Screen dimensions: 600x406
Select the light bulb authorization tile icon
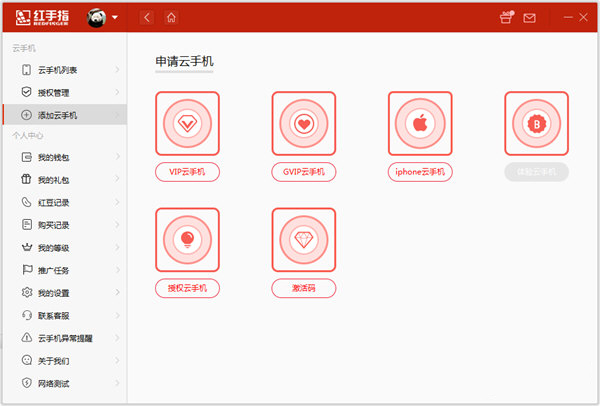188,240
